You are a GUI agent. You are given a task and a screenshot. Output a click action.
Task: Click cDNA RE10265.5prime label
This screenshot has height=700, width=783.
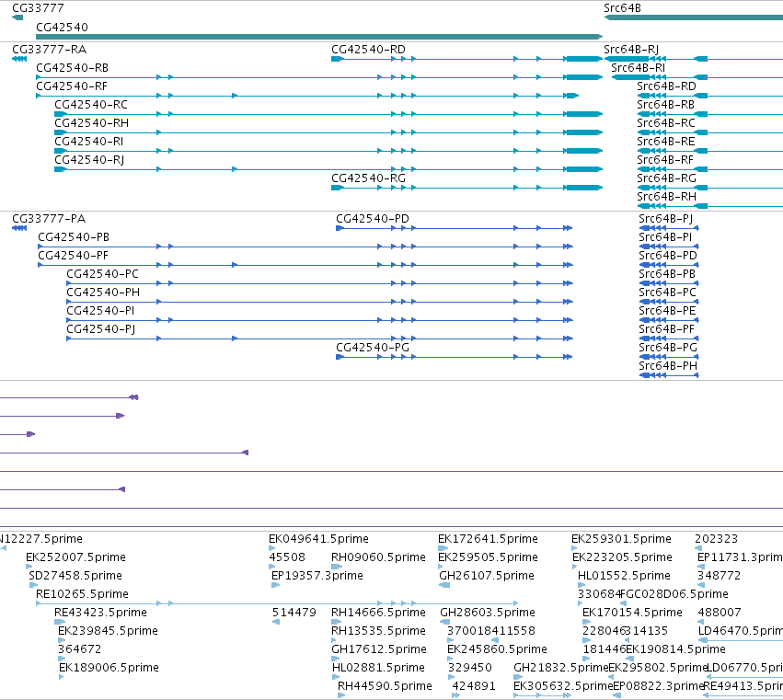pyautogui.click(x=83, y=594)
